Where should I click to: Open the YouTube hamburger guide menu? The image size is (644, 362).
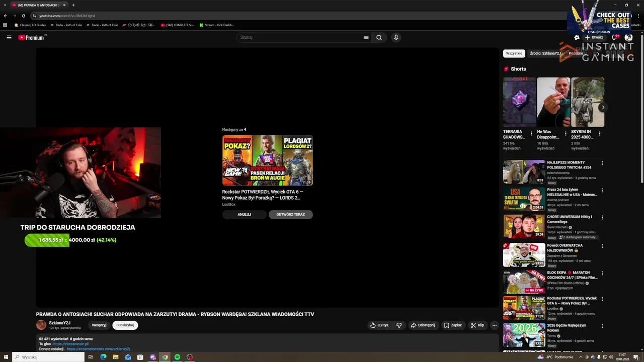9,37
